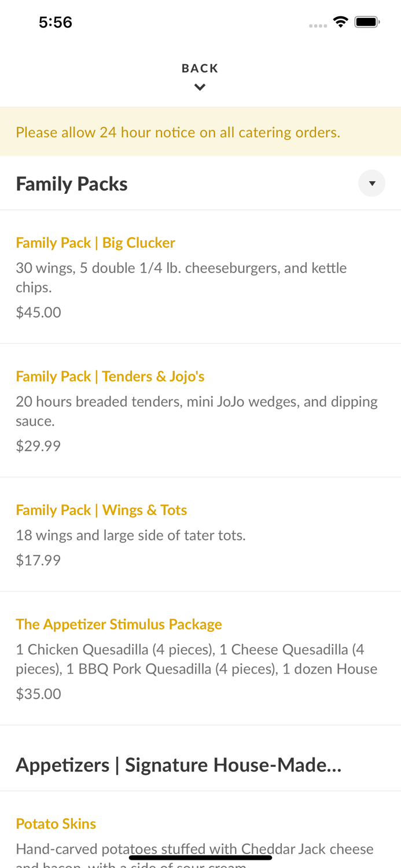Tap the cellular signal dots
The width and height of the screenshot is (401, 868).
(x=318, y=25)
